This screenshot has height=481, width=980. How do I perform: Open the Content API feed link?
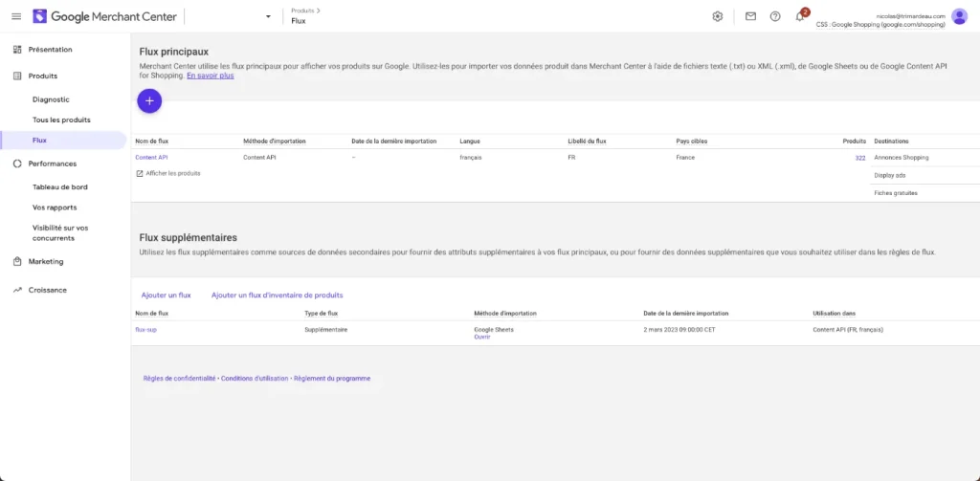[x=151, y=158]
